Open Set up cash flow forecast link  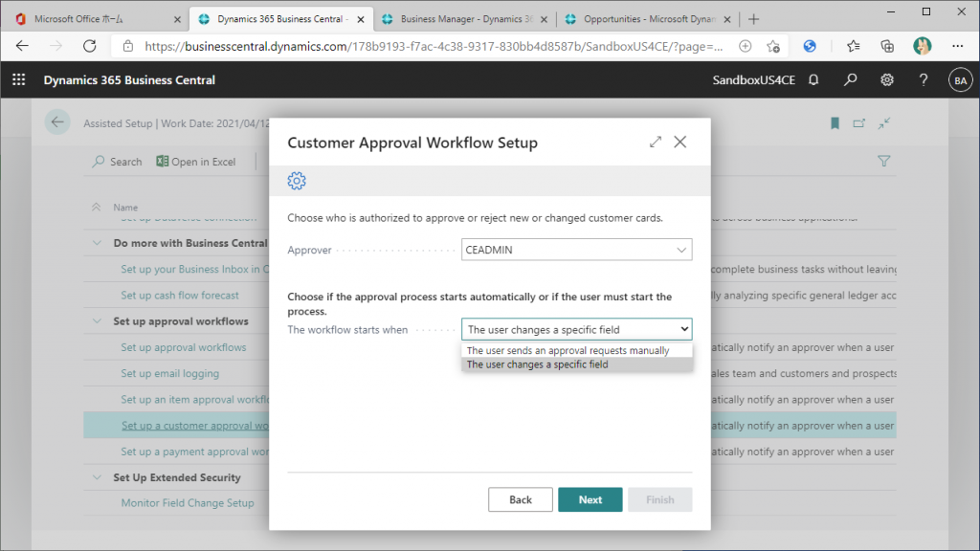click(x=180, y=296)
